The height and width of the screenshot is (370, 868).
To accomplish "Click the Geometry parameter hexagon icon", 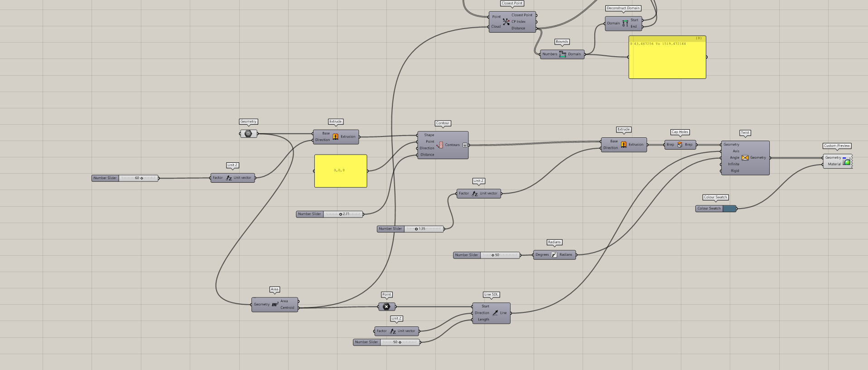I will 248,134.
